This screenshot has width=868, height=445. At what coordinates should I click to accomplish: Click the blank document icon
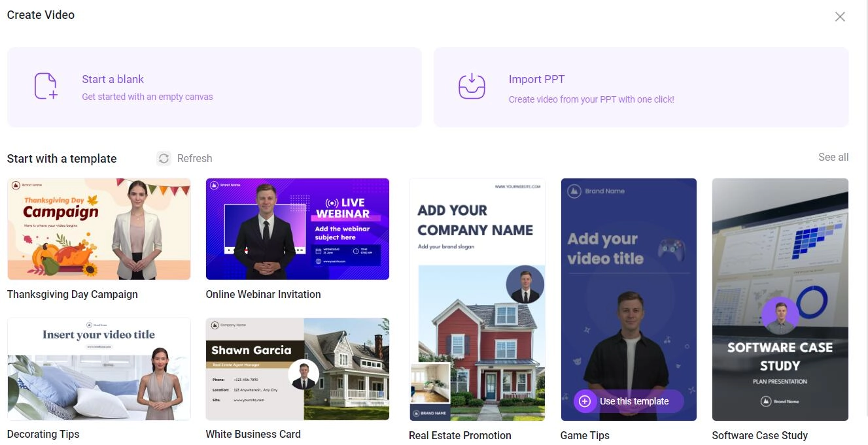[x=46, y=86]
